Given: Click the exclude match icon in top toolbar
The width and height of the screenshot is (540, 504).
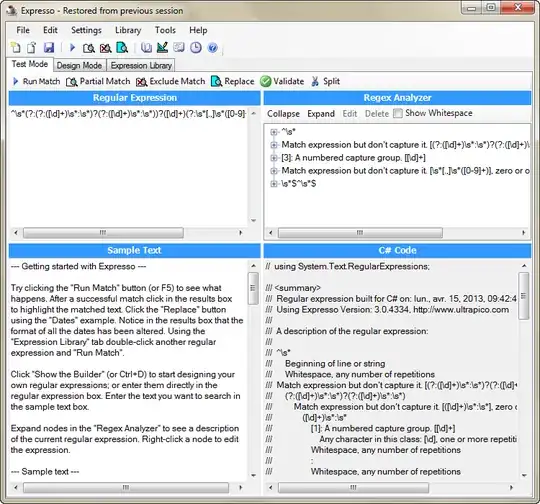Looking at the screenshot, I should pos(105,48).
